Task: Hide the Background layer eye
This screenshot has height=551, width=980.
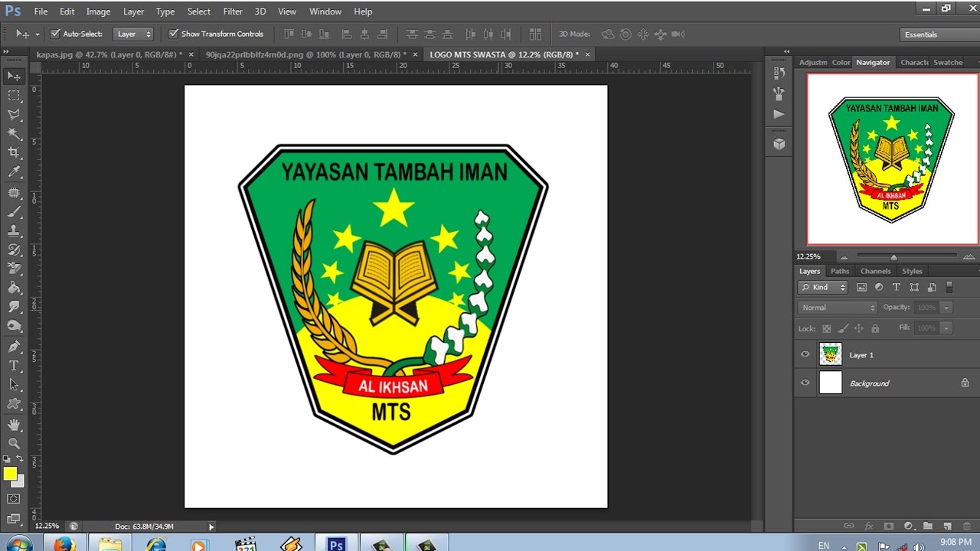Action: click(x=805, y=383)
